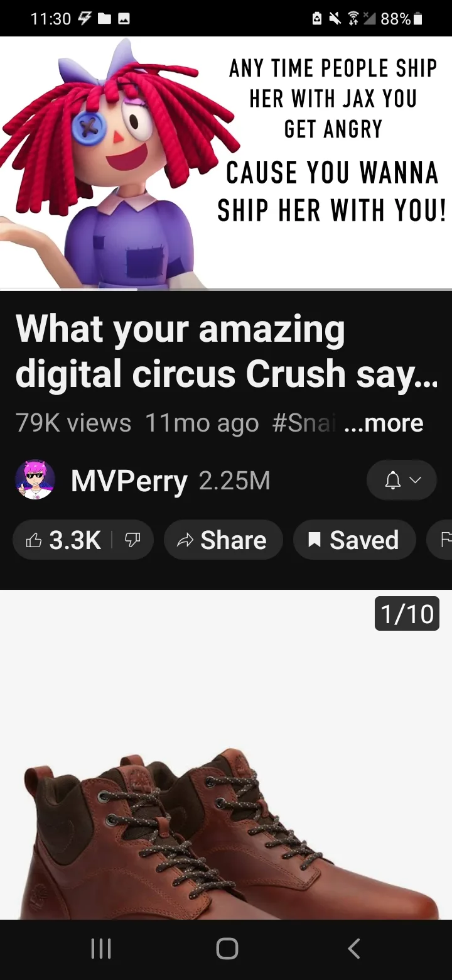
Task: Tap the 1/10 image counter badge
Action: pyautogui.click(x=407, y=613)
